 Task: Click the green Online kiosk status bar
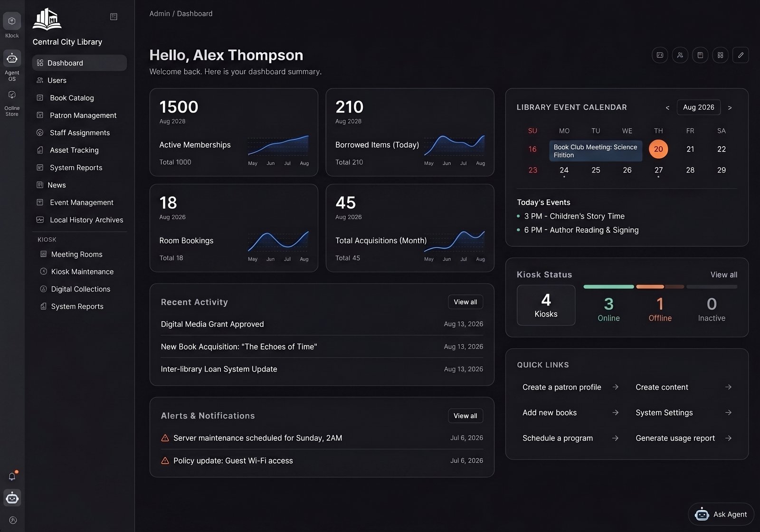coord(608,287)
